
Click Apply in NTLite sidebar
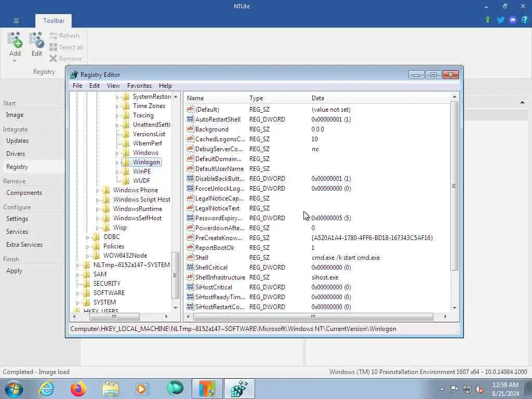pyautogui.click(x=14, y=270)
